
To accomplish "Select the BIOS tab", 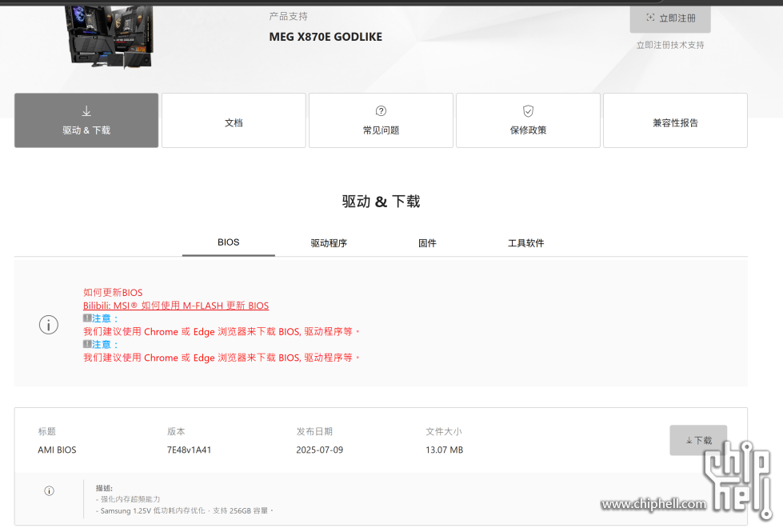I will [x=228, y=242].
